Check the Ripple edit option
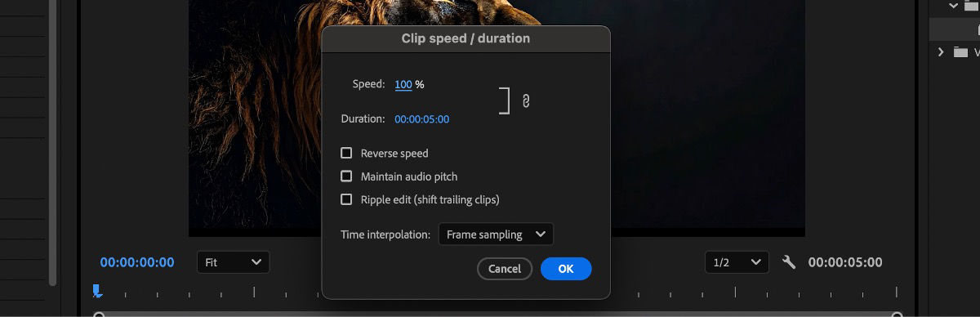 coord(346,199)
